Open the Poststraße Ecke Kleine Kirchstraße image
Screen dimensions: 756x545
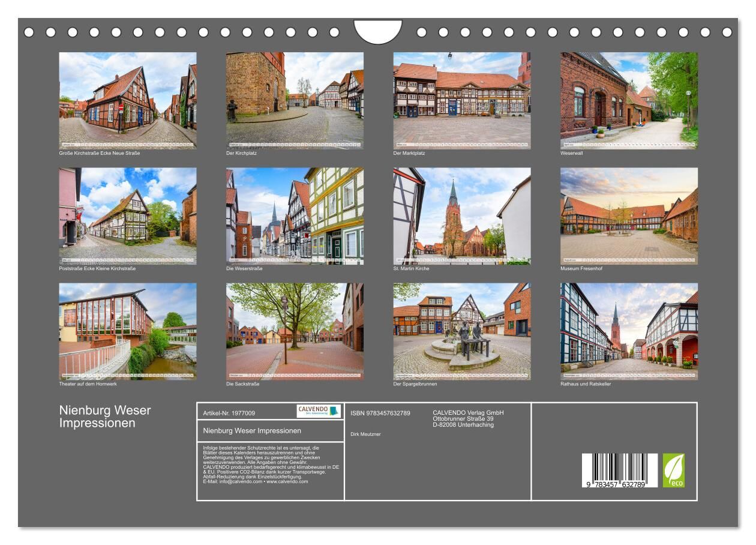pyautogui.click(x=127, y=215)
